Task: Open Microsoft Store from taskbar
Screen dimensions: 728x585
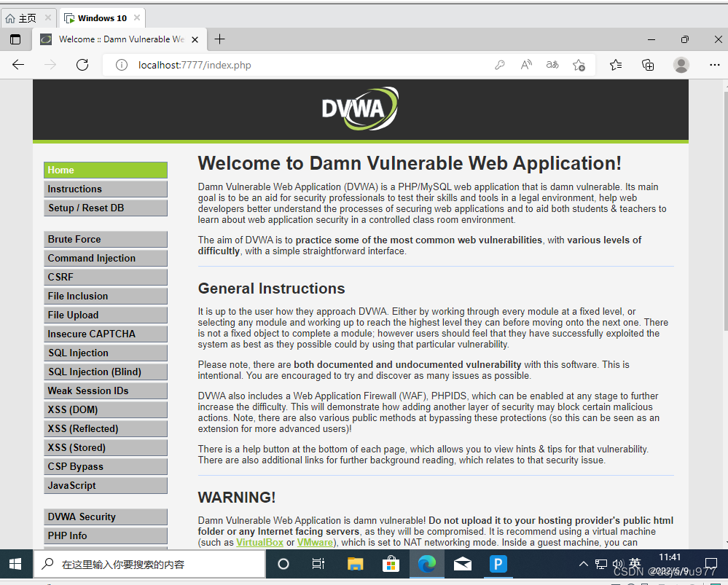Action: click(x=391, y=564)
